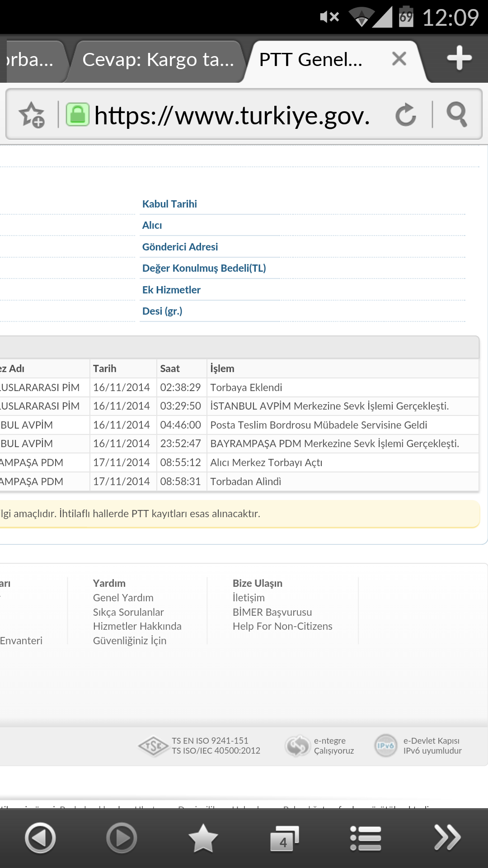Viewport: 488px width, 868px height.
Task: Open a new tab with the plus icon
Action: coord(460,58)
